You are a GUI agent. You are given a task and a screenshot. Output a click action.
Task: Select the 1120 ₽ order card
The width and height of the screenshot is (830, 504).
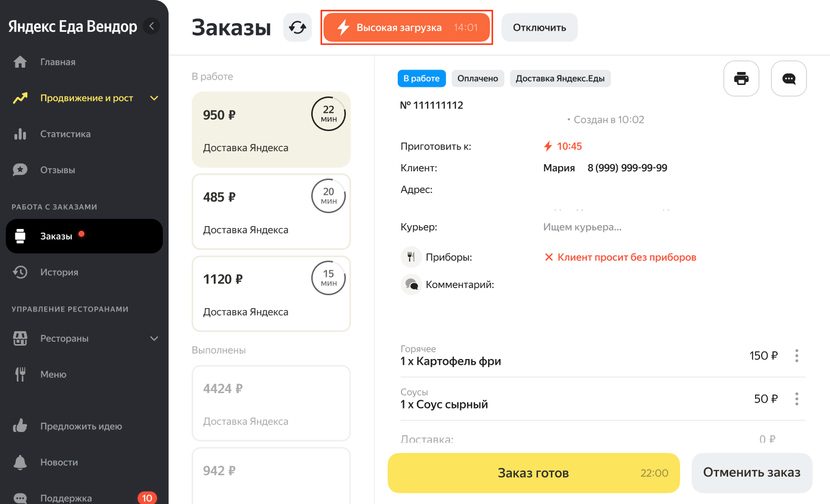tap(271, 294)
